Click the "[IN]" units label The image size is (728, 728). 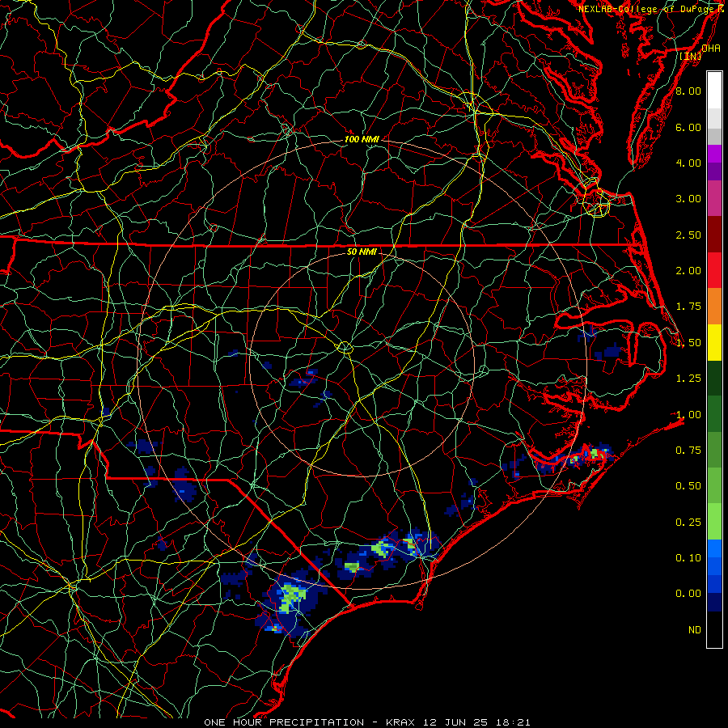point(691,56)
